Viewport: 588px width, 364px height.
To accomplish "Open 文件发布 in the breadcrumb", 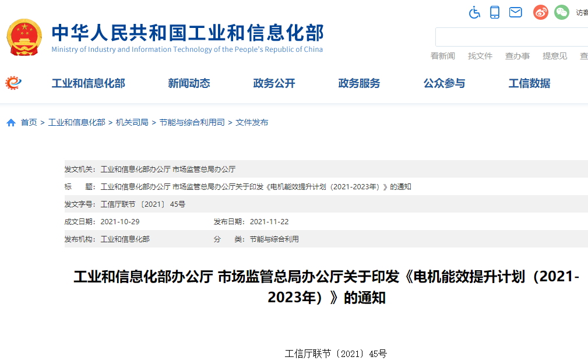I will point(251,122).
